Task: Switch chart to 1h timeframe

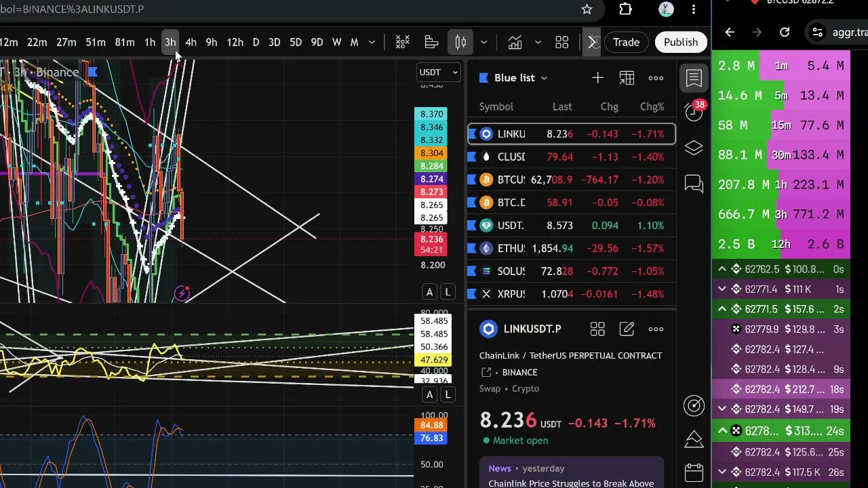Action: pos(150,43)
